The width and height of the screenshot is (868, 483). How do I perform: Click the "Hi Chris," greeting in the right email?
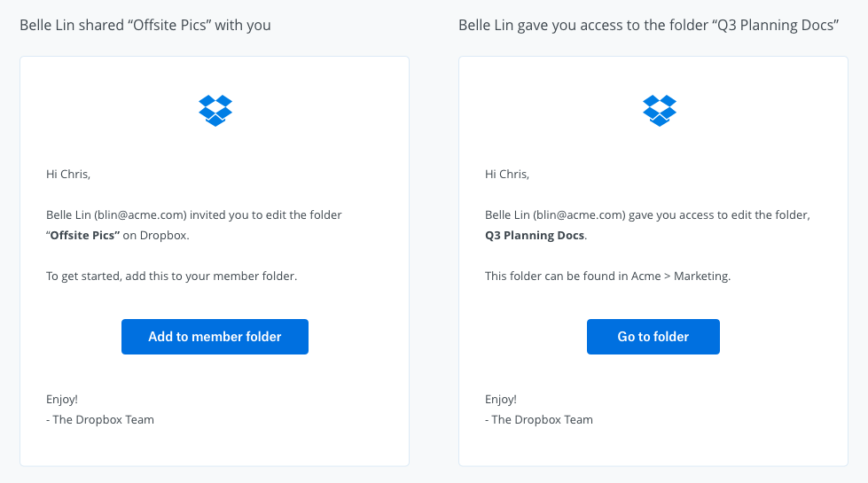pos(507,175)
